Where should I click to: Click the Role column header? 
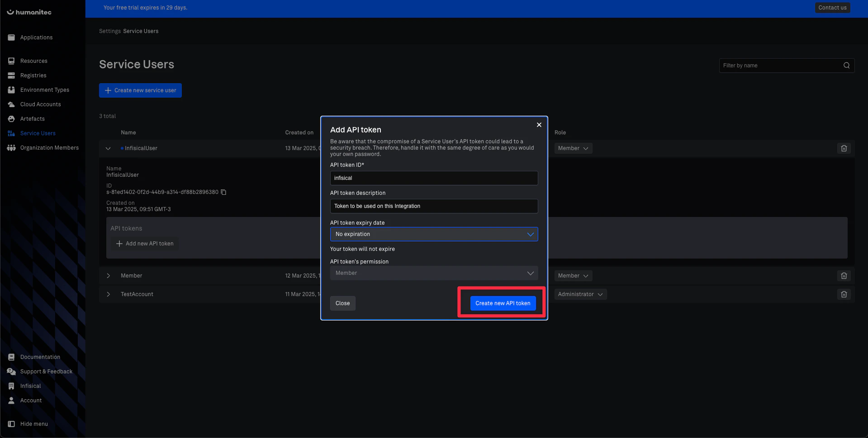tap(560, 132)
